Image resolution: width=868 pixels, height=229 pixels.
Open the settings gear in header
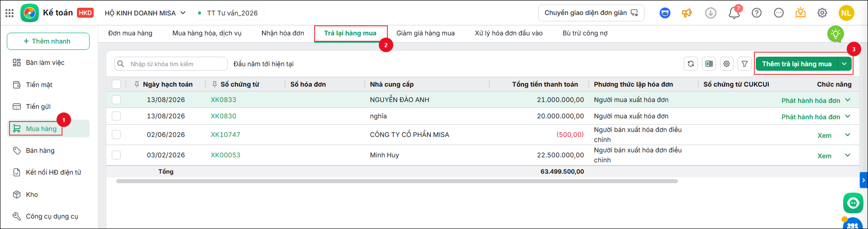(x=822, y=13)
